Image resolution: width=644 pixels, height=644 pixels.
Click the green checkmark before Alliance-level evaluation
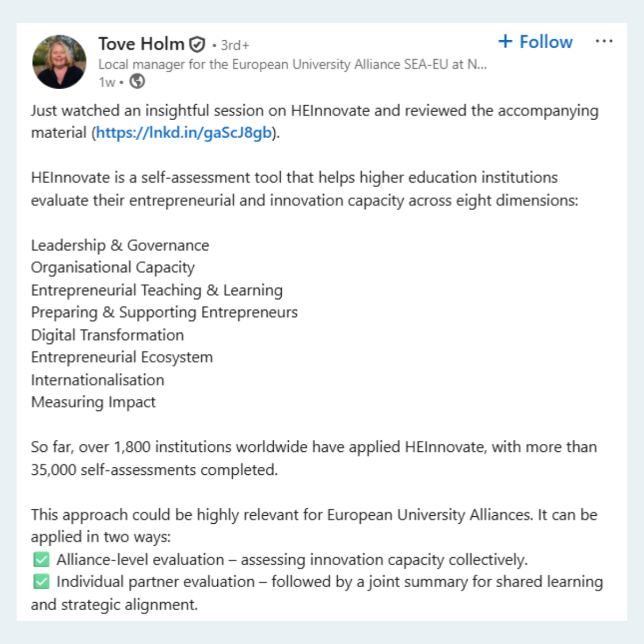pyautogui.click(x=41, y=559)
